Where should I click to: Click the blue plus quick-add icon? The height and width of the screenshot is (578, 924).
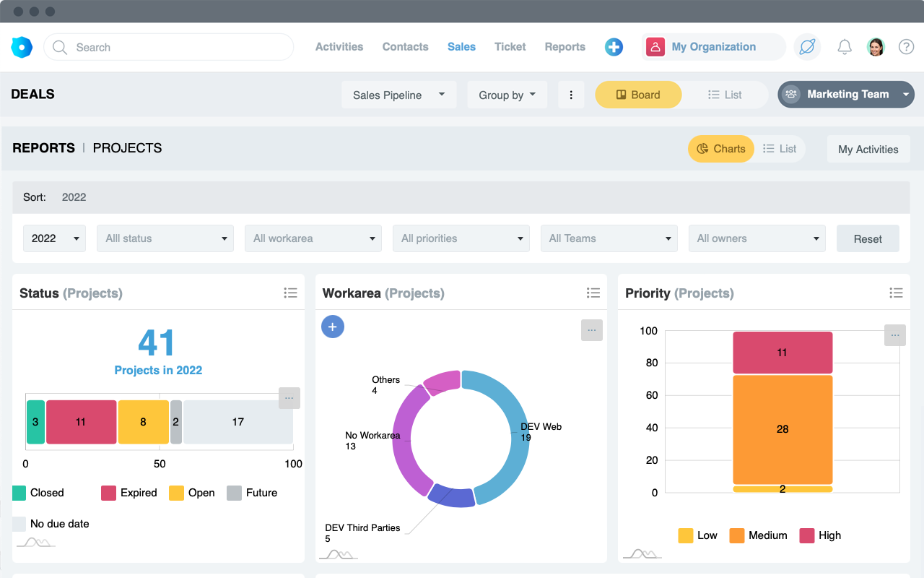pos(614,47)
